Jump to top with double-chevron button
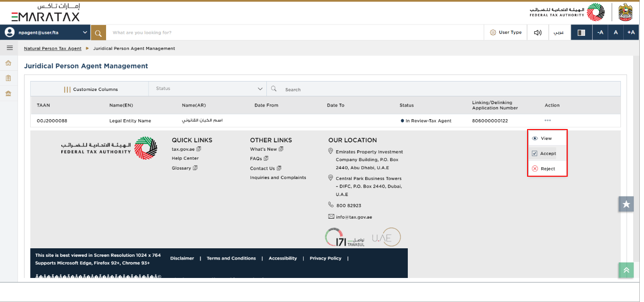Screen dimensions: 644x302 click(x=626, y=270)
